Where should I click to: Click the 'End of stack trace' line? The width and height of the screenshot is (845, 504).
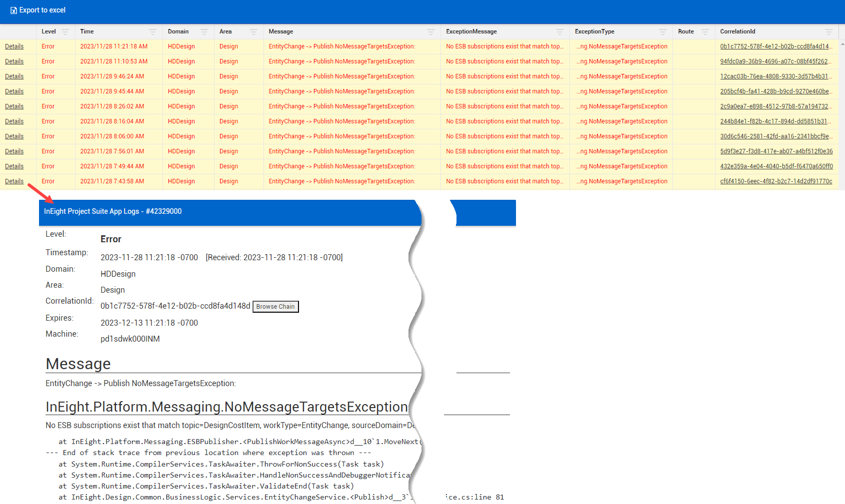click(208, 453)
